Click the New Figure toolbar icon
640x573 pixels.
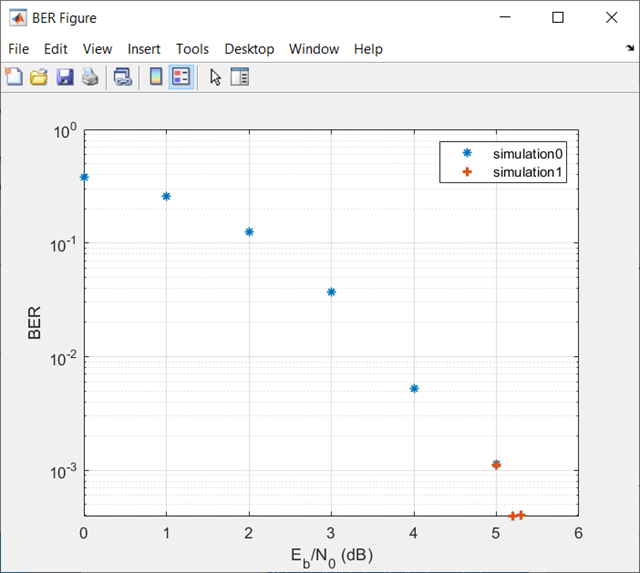click(x=13, y=77)
